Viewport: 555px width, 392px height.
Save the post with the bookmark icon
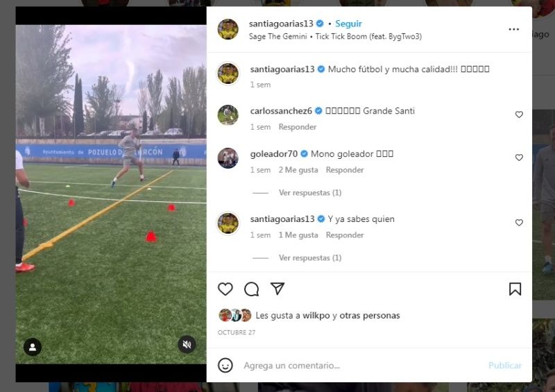pos(515,289)
